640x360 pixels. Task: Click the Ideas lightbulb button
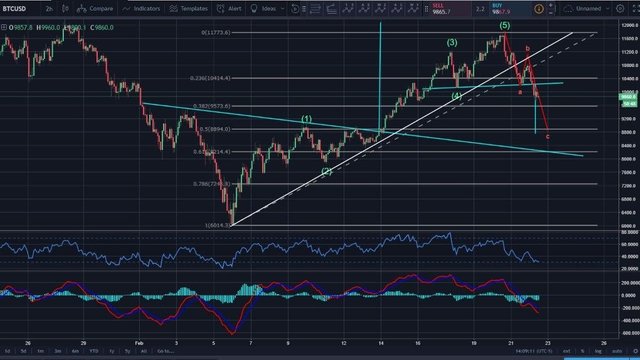[x=263, y=9]
